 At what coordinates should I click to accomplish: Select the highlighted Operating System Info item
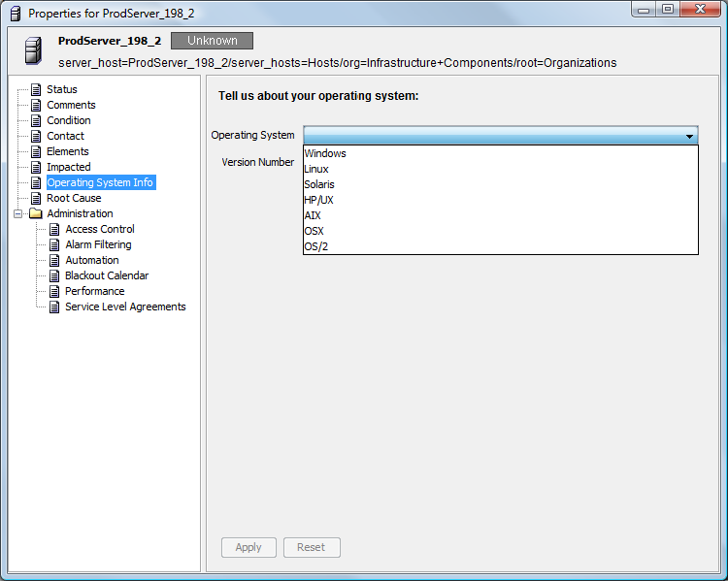point(101,183)
